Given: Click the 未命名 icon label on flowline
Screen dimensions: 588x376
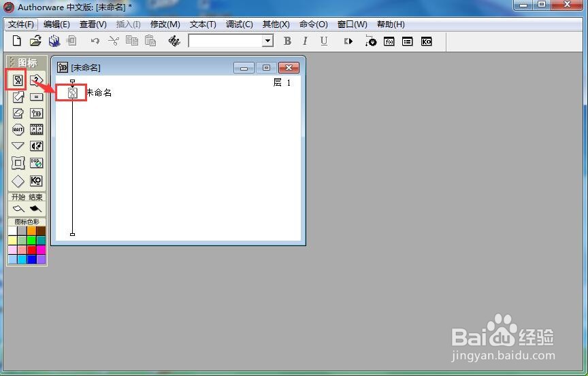Looking at the screenshot, I should point(99,92).
